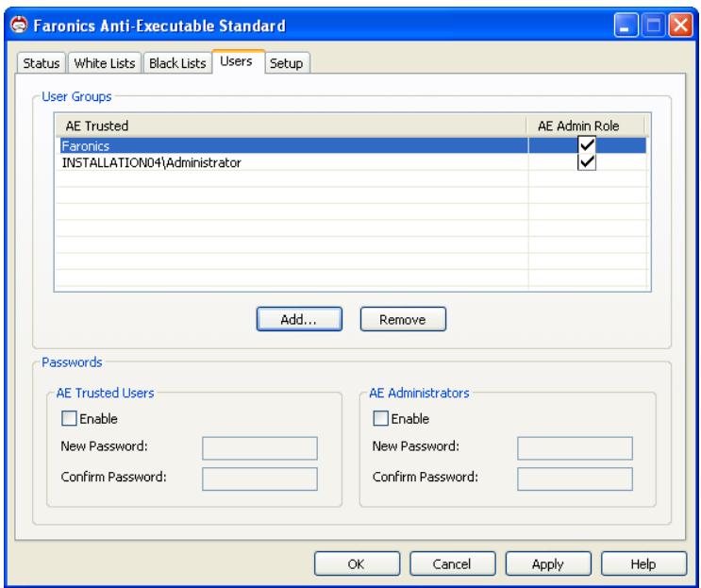Click the Remove button
Viewport: 701px width, 588px height.
(403, 319)
